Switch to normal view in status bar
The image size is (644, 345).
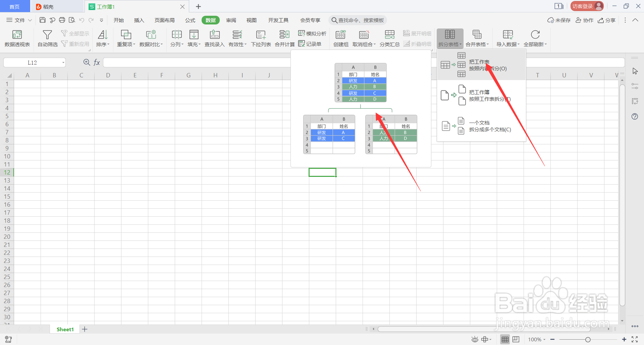[x=505, y=339]
